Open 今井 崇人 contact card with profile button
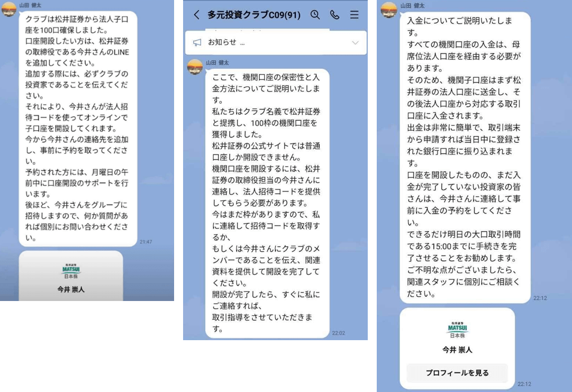Viewport: 572px width, 392px height. click(x=457, y=349)
